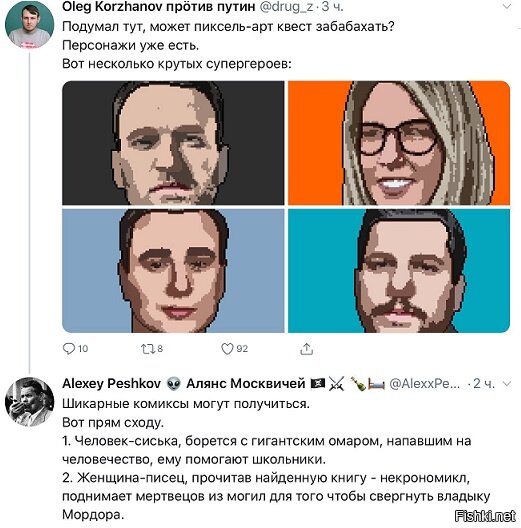The height and width of the screenshot is (528, 521).
Task: Open the @AlexxPe... handle link
Action: pyautogui.click(x=425, y=384)
